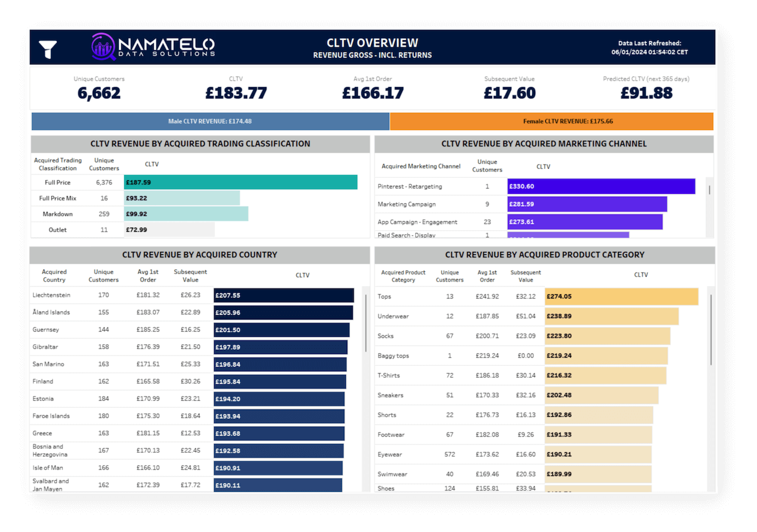Click the Acquired Product Category column header
The image size is (757, 532).
tap(403, 276)
